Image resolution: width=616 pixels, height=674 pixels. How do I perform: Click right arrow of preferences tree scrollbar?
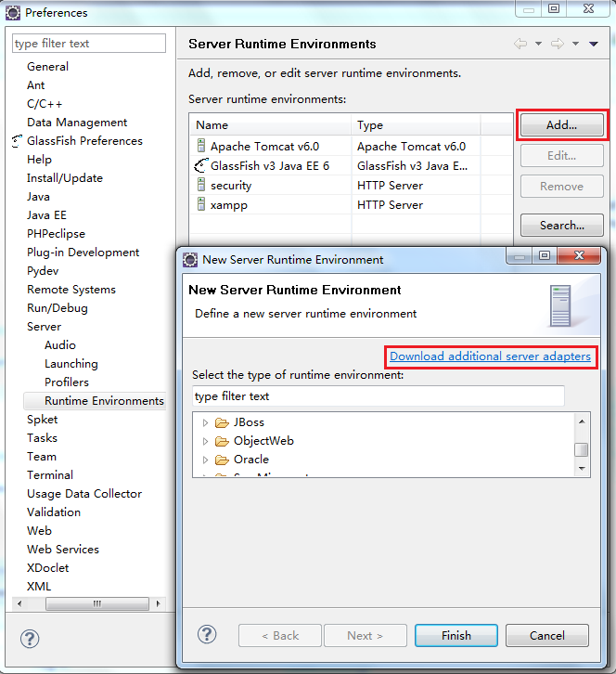158,603
